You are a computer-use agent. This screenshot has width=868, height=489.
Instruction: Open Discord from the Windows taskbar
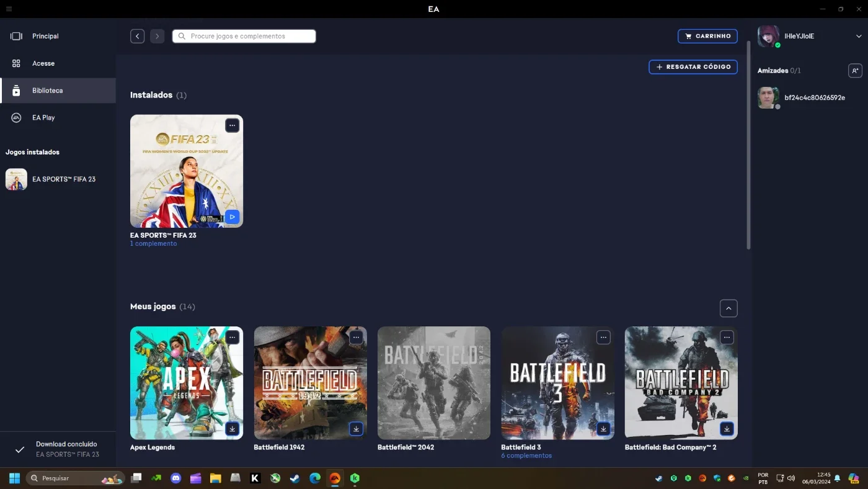(176, 478)
